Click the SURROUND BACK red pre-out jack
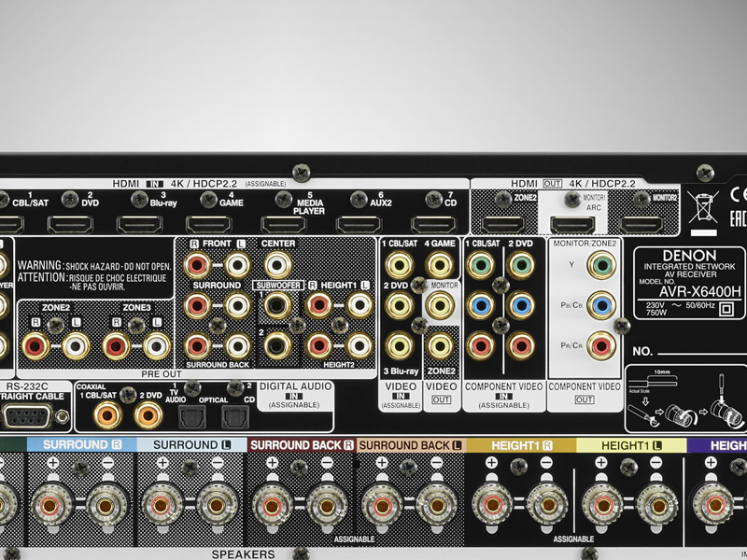The image size is (747, 560). pyautogui.click(x=197, y=345)
